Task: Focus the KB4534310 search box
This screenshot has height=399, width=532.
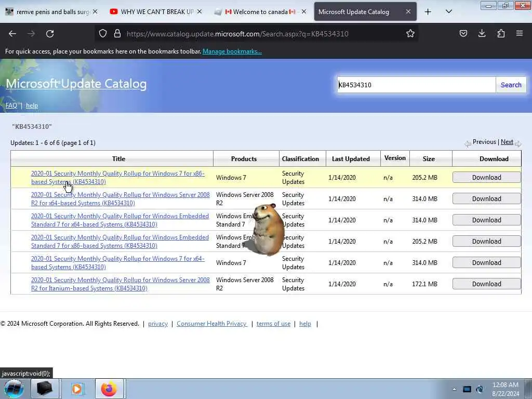Action: coord(416,85)
